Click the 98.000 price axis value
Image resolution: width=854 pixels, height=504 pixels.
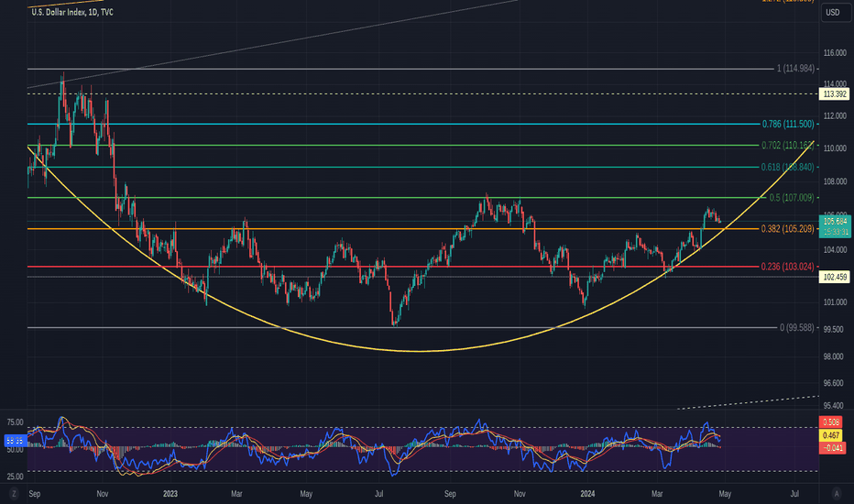tap(835, 356)
